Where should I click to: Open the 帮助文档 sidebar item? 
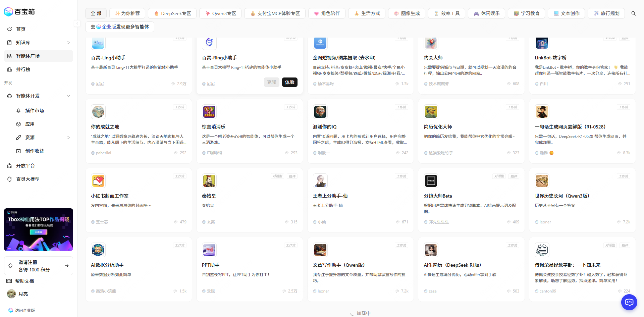click(x=25, y=281)
